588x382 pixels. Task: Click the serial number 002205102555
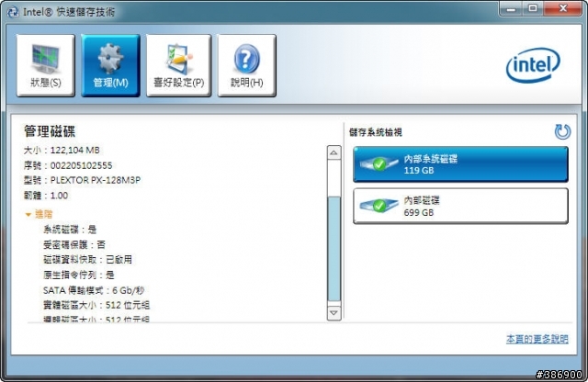pos(81,165)
